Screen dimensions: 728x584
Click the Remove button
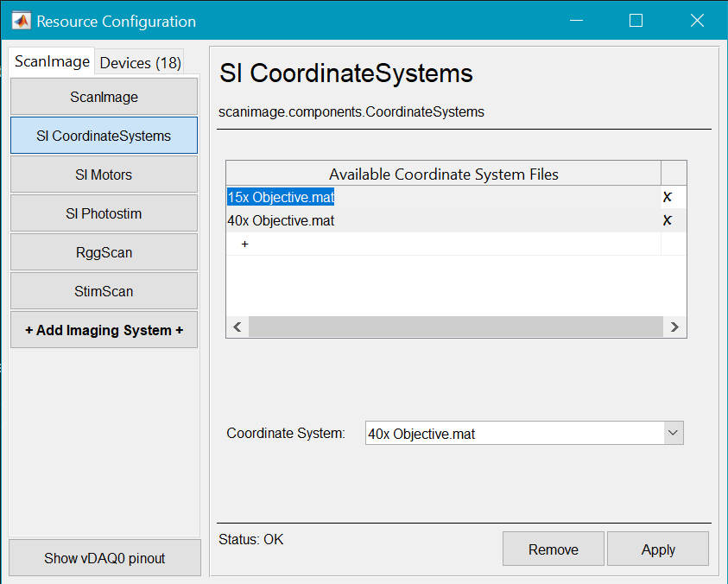553,549
